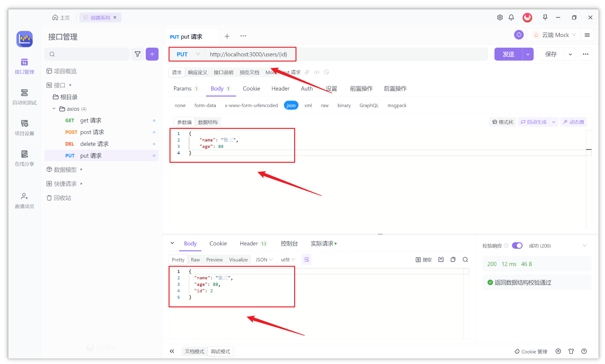605x364 pixels.
Task: Open the tab bar more options ellipsis
Action: pyautogui.click(x=243, y=36)
